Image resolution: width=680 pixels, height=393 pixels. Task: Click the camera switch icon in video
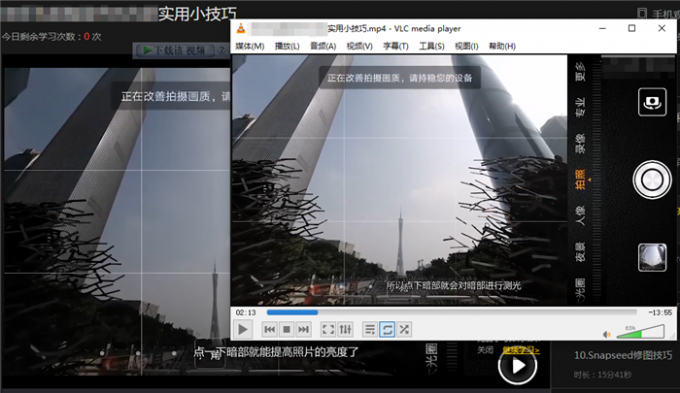point(652,102)
